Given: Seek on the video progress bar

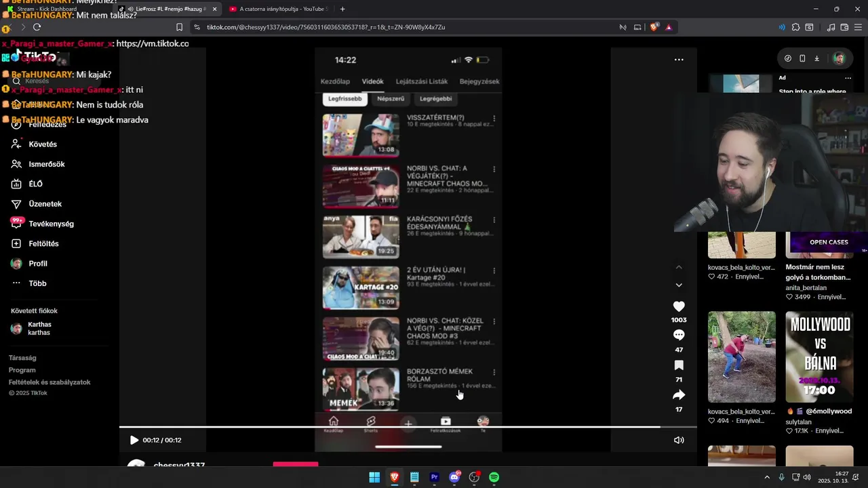Looking at the screenshot, I should [408, 427].
